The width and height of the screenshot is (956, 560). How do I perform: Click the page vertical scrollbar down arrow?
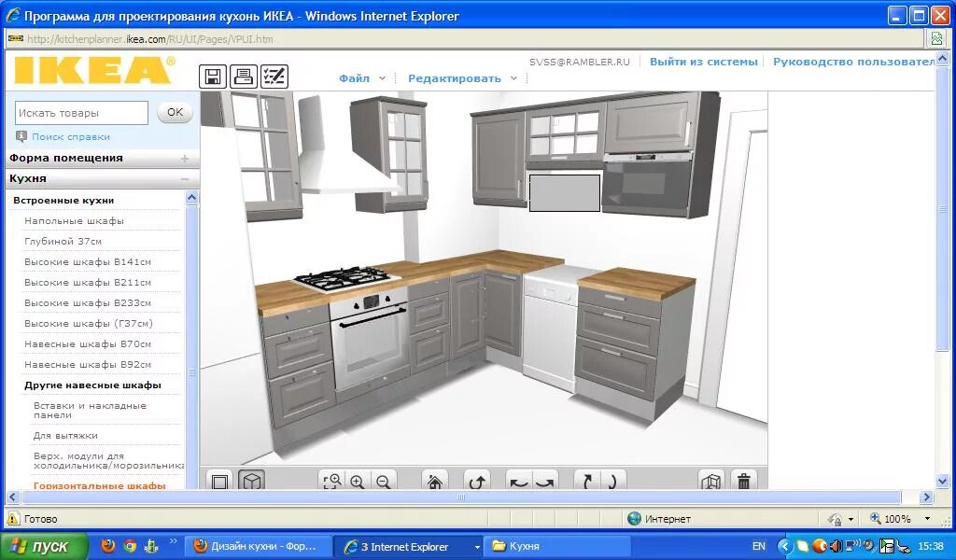click(942, 482)
